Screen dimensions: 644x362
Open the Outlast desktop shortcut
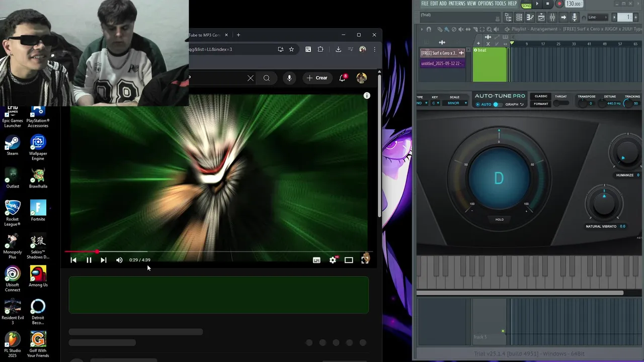[x=13, y=178]
